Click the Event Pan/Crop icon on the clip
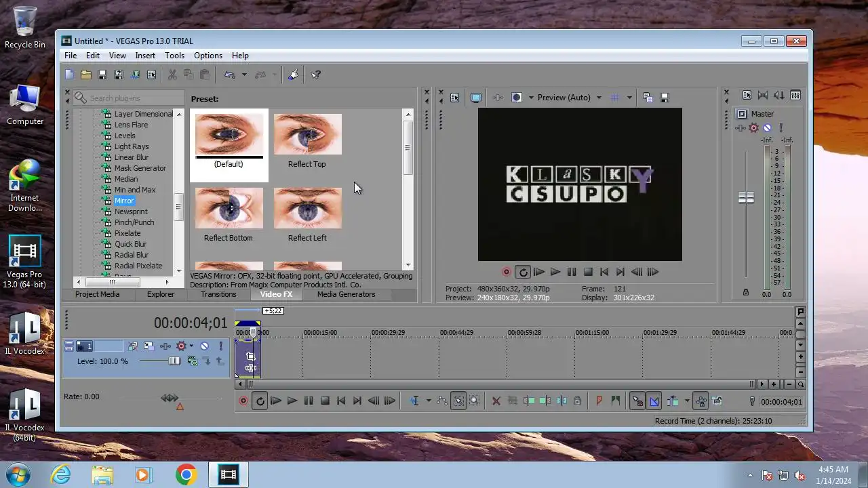Image resolution: width=868 pixels, height=488 pixels. click(251, 356)
